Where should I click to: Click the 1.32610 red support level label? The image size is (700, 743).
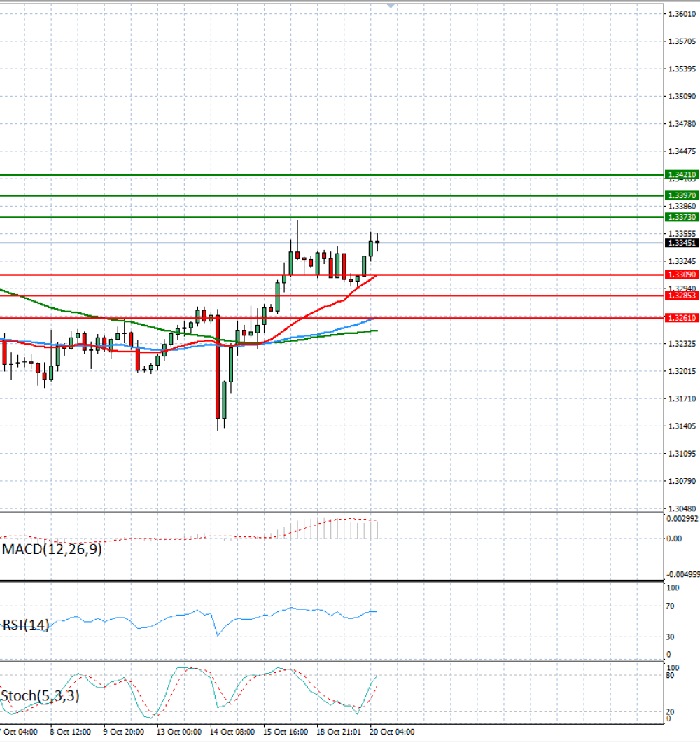tap(682, 318)
